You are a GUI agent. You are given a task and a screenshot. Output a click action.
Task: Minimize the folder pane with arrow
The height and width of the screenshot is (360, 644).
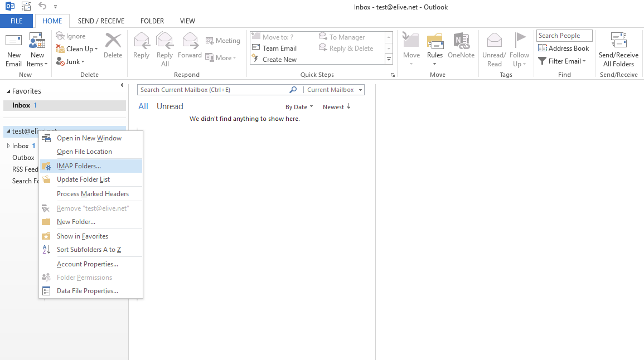122,85
